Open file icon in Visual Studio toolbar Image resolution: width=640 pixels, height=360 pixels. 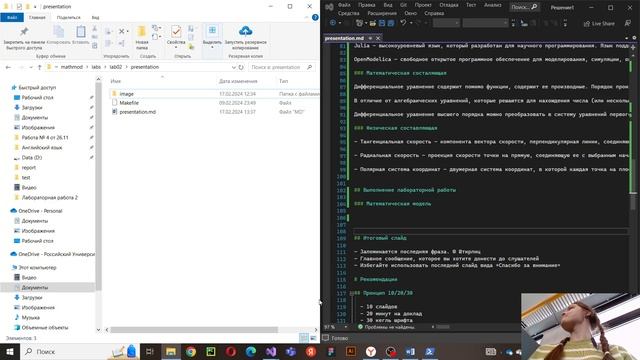[373, 23]
